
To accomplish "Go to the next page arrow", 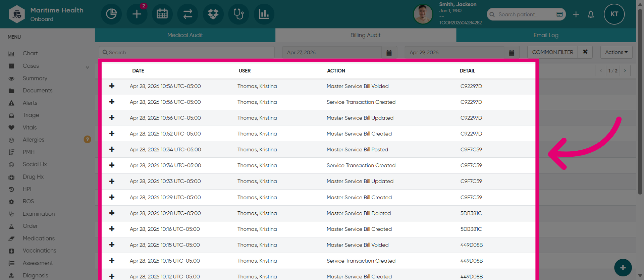I will pos(625,71).
